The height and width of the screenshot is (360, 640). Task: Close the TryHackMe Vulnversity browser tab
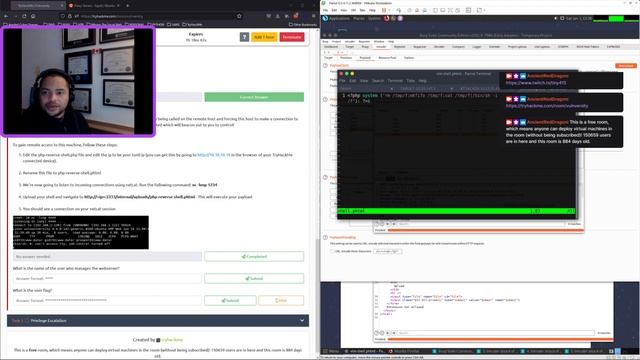[62, 6]
